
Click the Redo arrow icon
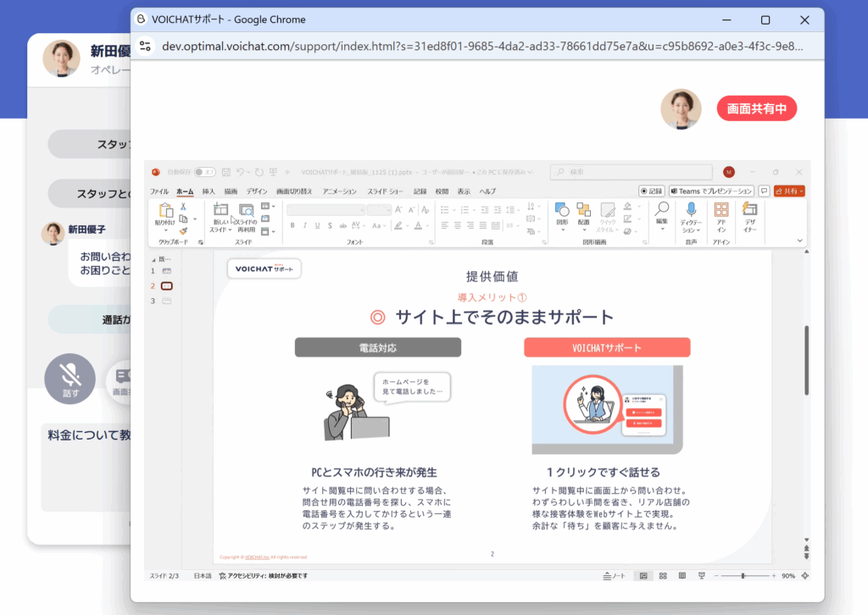click(259, 172)
